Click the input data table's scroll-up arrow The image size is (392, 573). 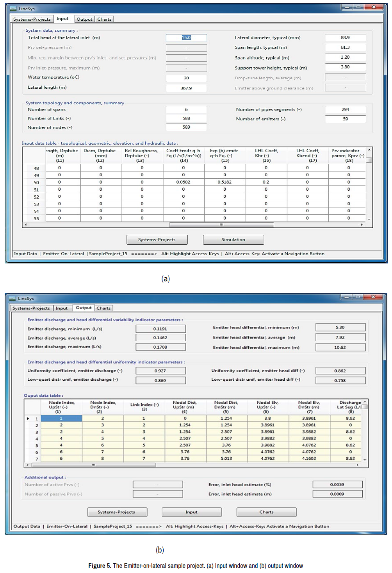[369, 150]
